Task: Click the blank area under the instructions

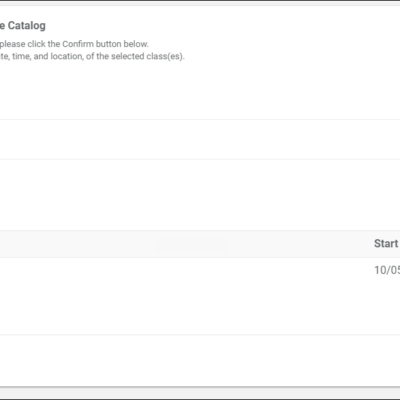Action: 200,91
